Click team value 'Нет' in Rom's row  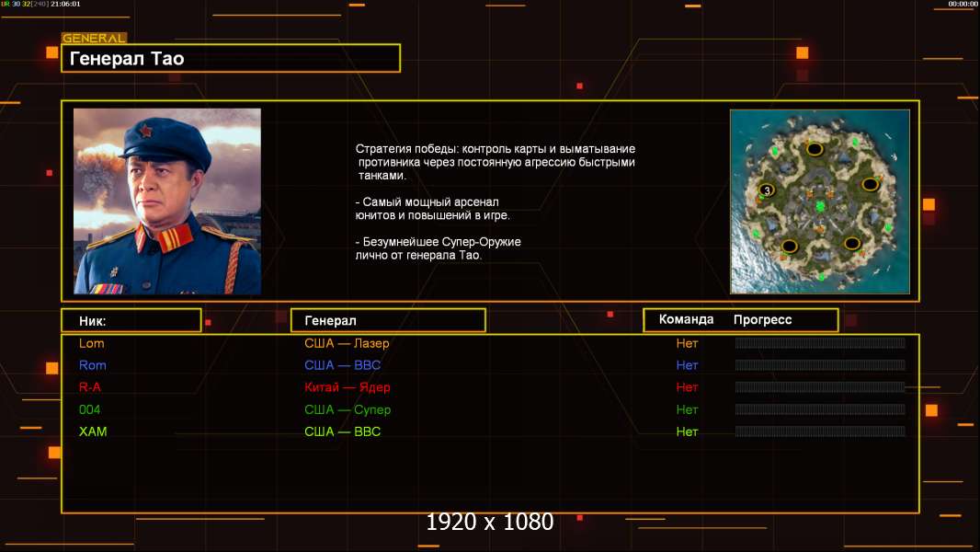(x=687, y=365)
